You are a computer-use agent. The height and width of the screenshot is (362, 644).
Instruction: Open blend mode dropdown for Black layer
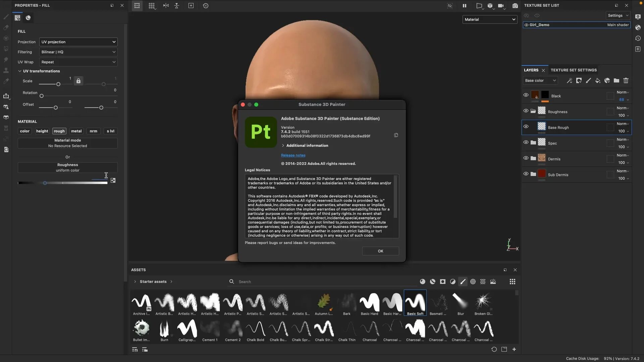click(623, 93)
